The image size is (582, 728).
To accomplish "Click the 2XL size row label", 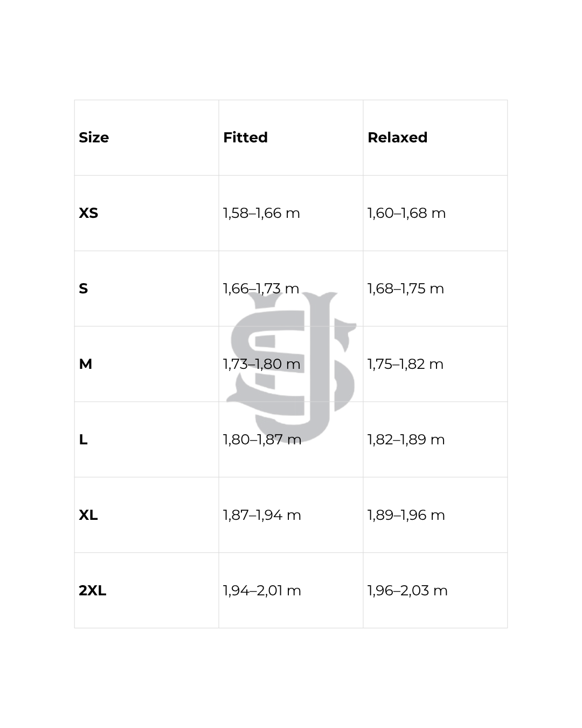I will point(93,590).
